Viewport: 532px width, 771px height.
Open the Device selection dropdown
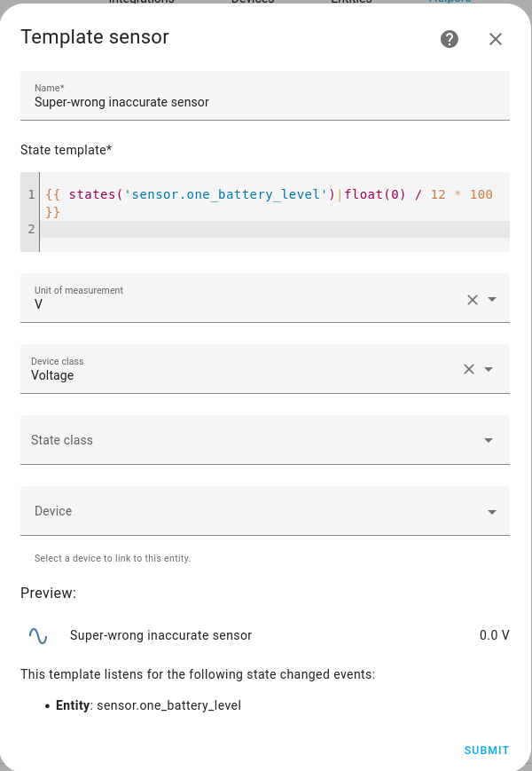pyautogui.click(x=491, y=511)
